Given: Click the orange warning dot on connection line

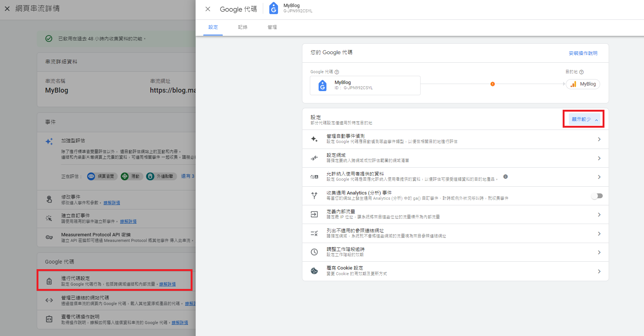Looking at the screenshot, I should click(493, 84).
